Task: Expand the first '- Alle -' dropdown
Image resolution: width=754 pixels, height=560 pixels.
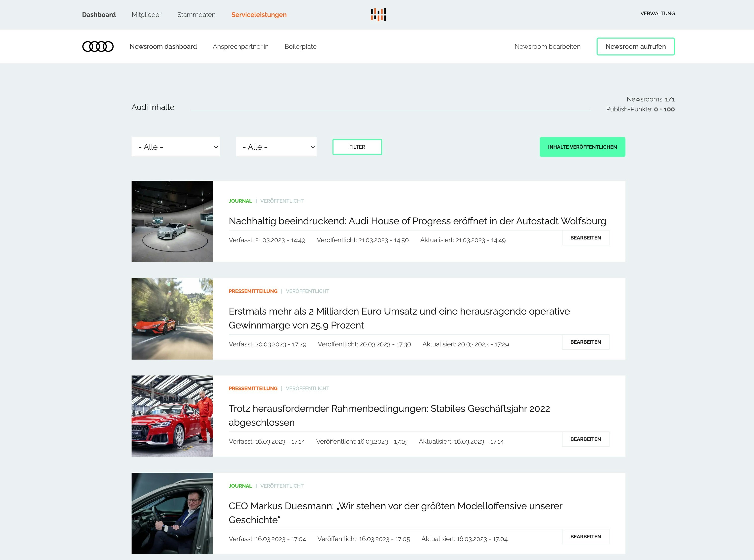Action: (176, 147)
